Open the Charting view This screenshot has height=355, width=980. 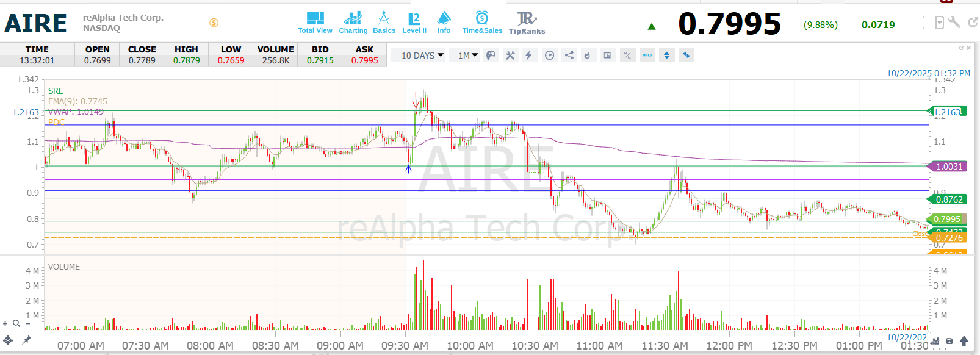click(353, 23)
